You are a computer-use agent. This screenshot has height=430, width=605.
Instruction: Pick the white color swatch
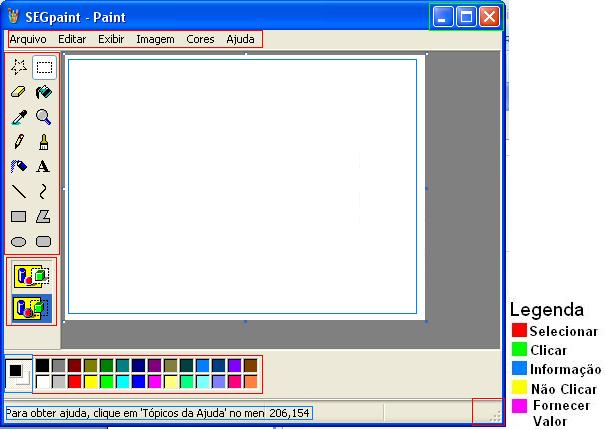(x=43, y=382)
